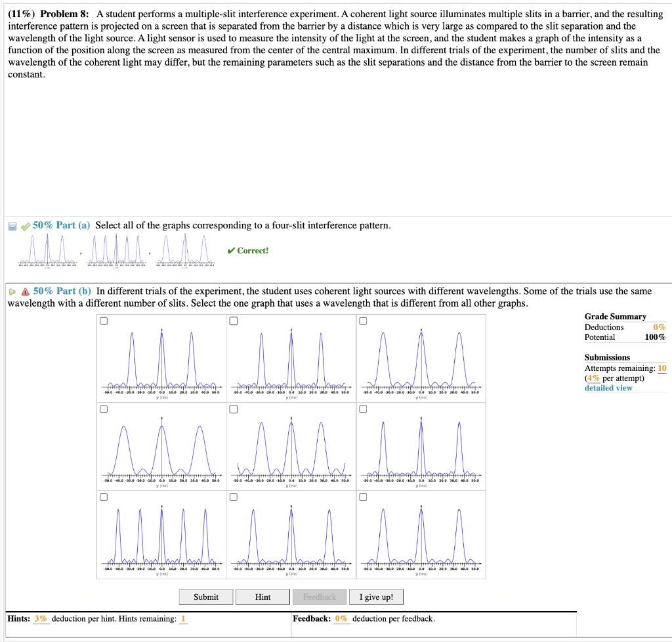The image size is (672, 642).
Task: Click the green play triangle beside Part (b)
Action: point(11,291)
